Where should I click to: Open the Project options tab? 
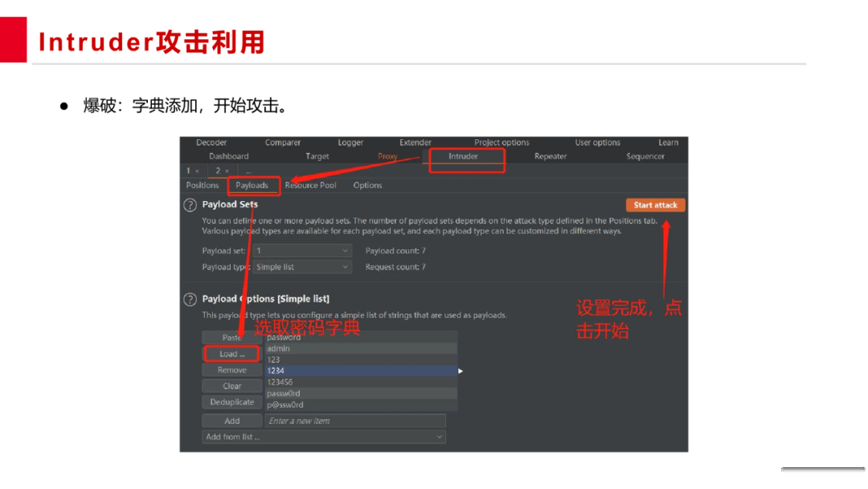point(502,142)
